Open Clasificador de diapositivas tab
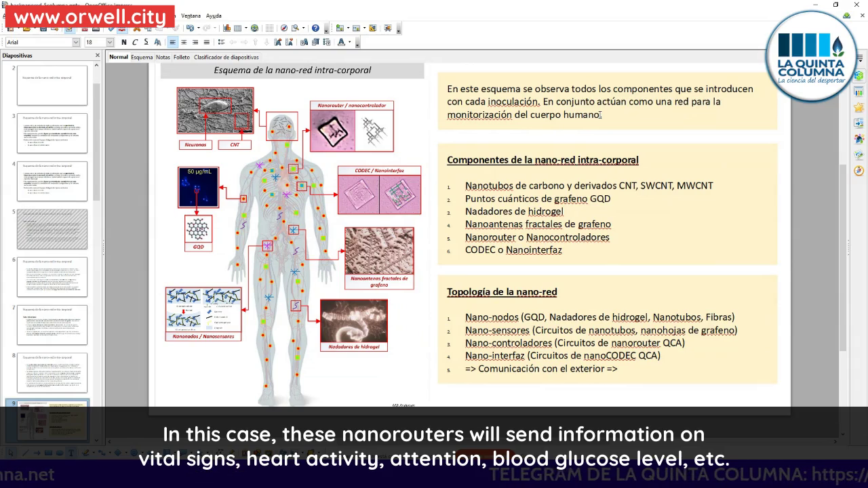The width and height of the screenshot is (868, 488). tap(226, 57)
